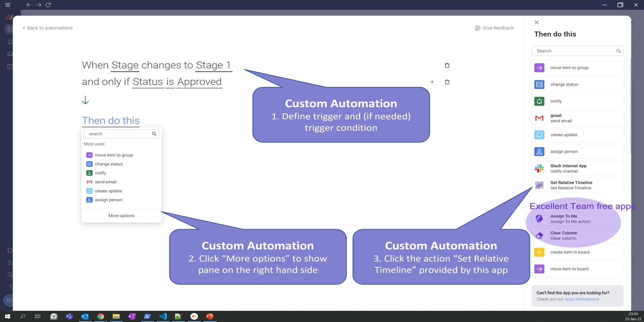This screenshot has height=322, width=644.
Task: Choose assign person in the popup list
Action: (109, 200)
